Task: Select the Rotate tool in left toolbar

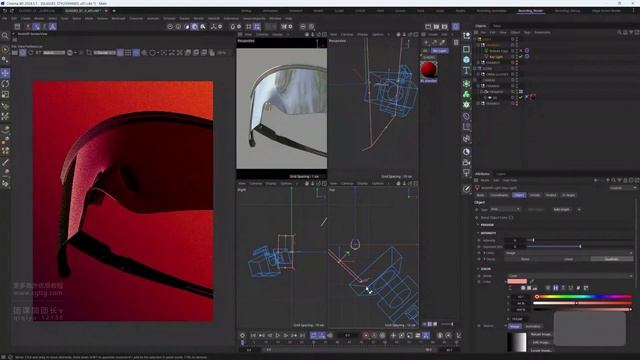Action: pyautogui.click(x=5, y=84)
